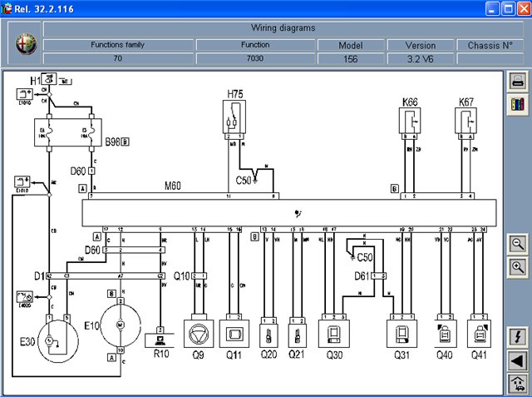
Task: Click the Version field showing 3.2 V6
Action: pyautogui.click(x=421, y=59)
